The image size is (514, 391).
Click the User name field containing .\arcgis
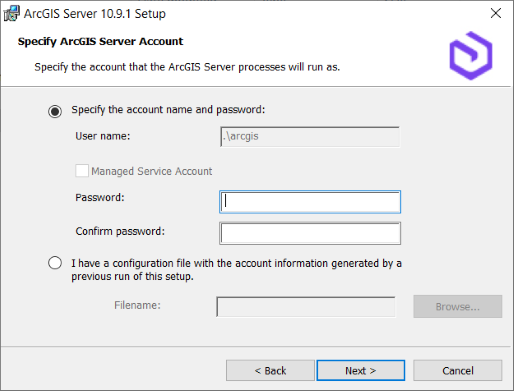tap(310, 137)
